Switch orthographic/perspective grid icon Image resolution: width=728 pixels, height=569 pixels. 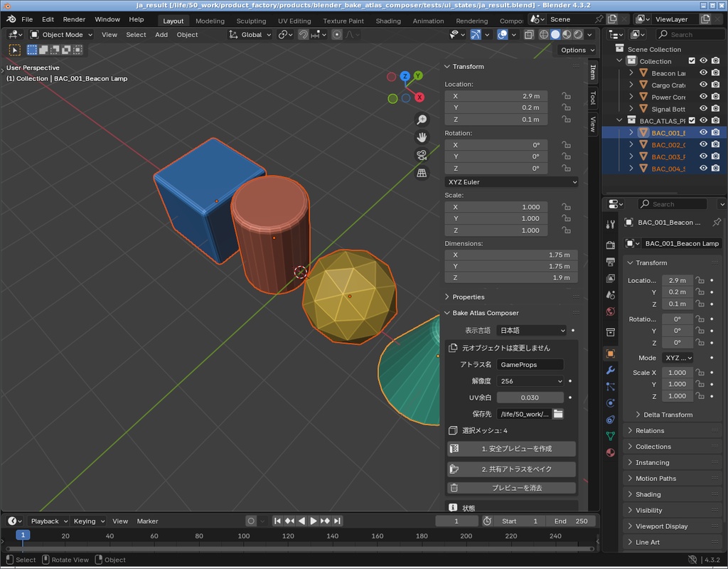click(422, 173)
